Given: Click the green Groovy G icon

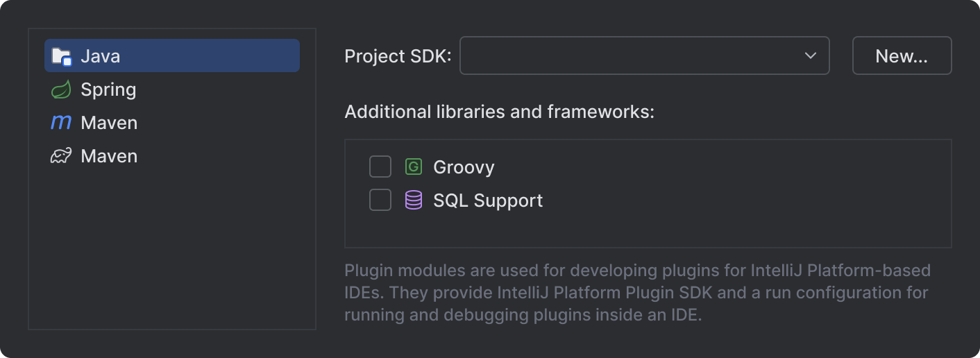Looking at the screenshot, I should point(414,167).
